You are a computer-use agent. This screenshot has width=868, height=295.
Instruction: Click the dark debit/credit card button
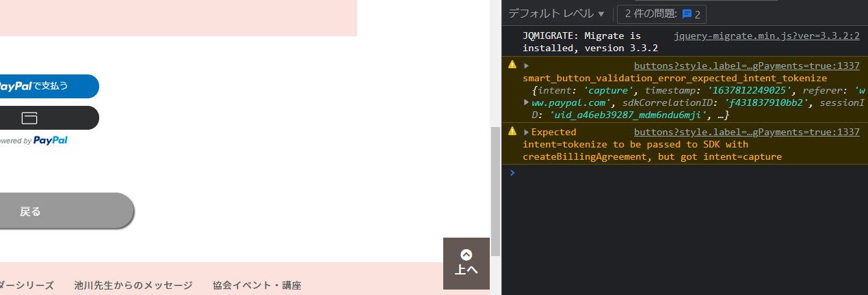[48, 117]
